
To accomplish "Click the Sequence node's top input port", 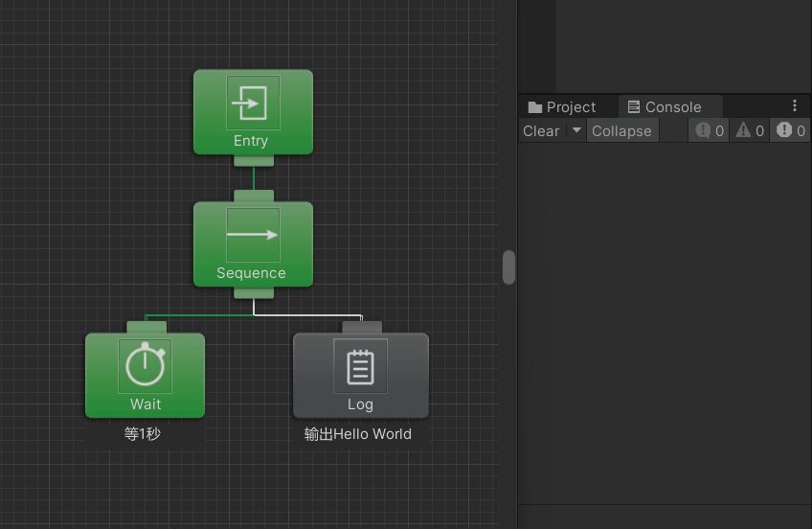I will tap(253, 195).
